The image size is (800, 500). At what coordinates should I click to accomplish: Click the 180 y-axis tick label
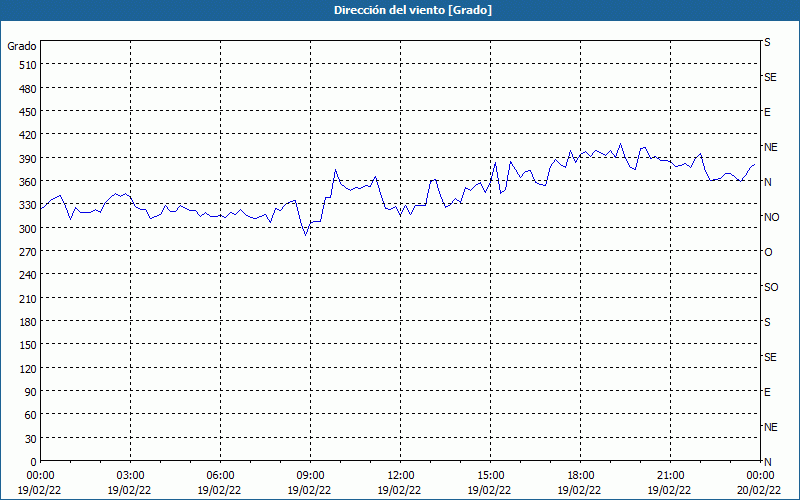pos(29,322)
